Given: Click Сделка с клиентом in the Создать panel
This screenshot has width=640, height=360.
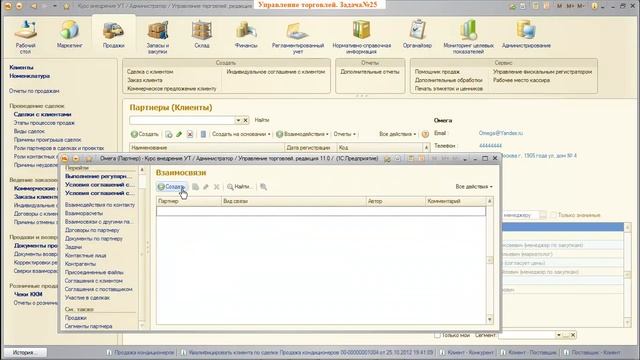Looking at the screenshot, I should click(x=150, y=72).
